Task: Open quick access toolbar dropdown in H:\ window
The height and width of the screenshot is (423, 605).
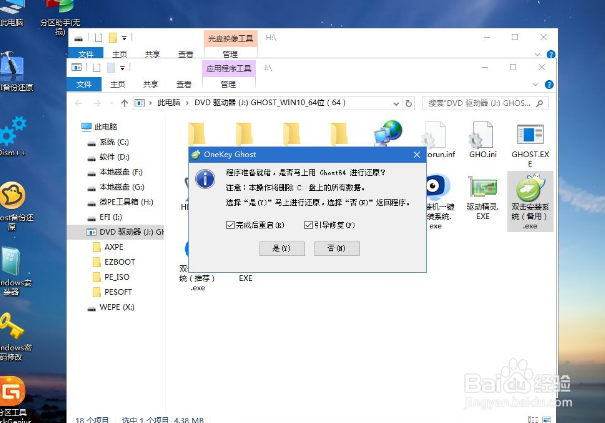Action: (x=124, y=38)
